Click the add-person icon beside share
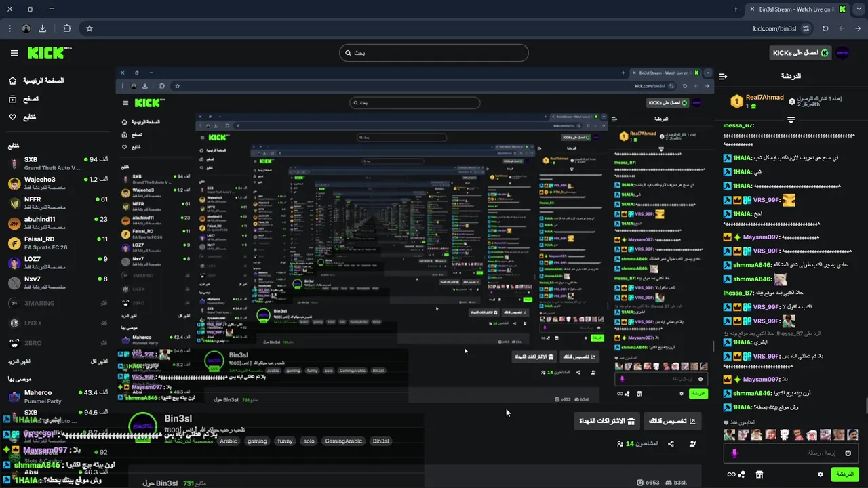Viewport: 868px width, 488px height. click(x=692, y=444)
